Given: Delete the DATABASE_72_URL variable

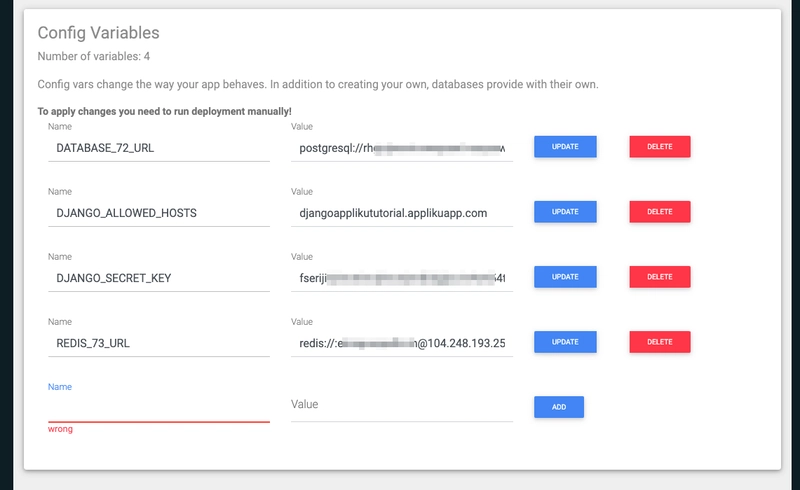Looking at the screenshot, I should pyautogui.click(x=660, y=146).
